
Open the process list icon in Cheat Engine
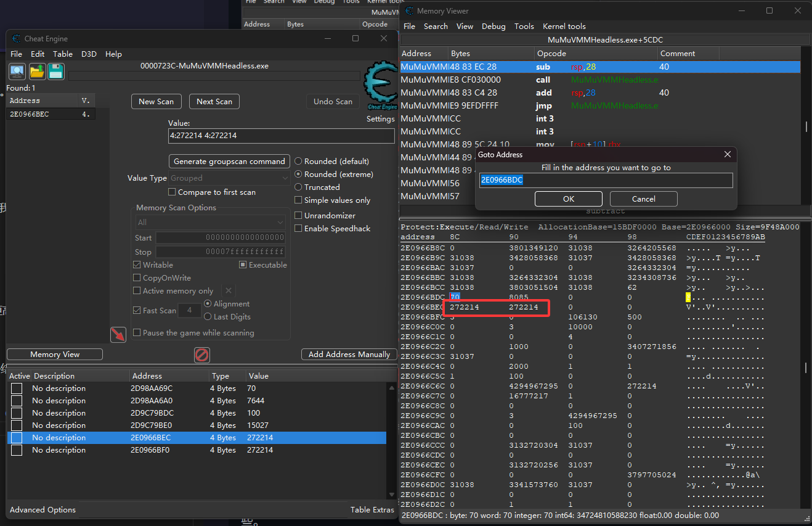click(x=17, y=72)
